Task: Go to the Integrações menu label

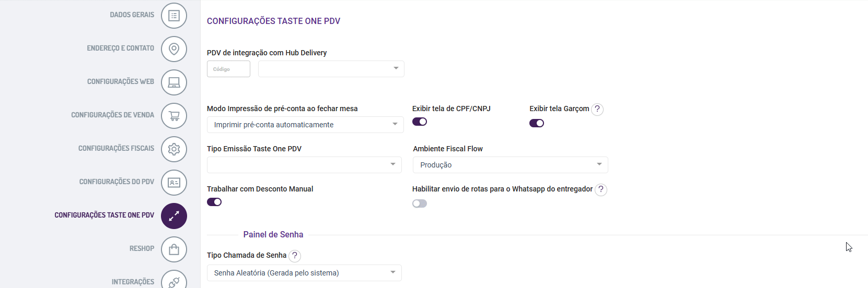Action: pyautogui.click(x=133, y=282)
